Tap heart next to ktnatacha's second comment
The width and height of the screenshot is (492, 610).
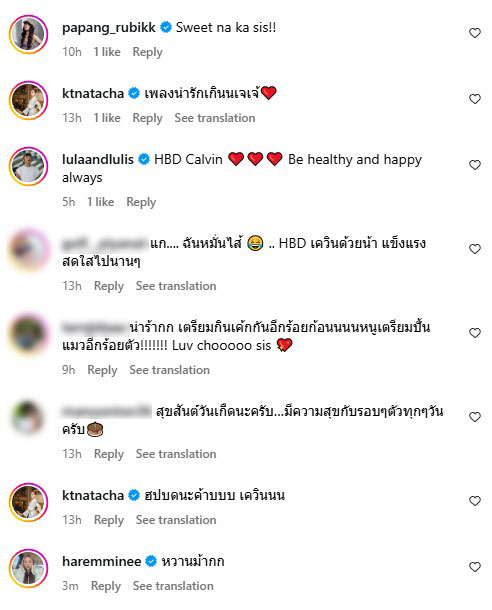[x=474, y=501]
